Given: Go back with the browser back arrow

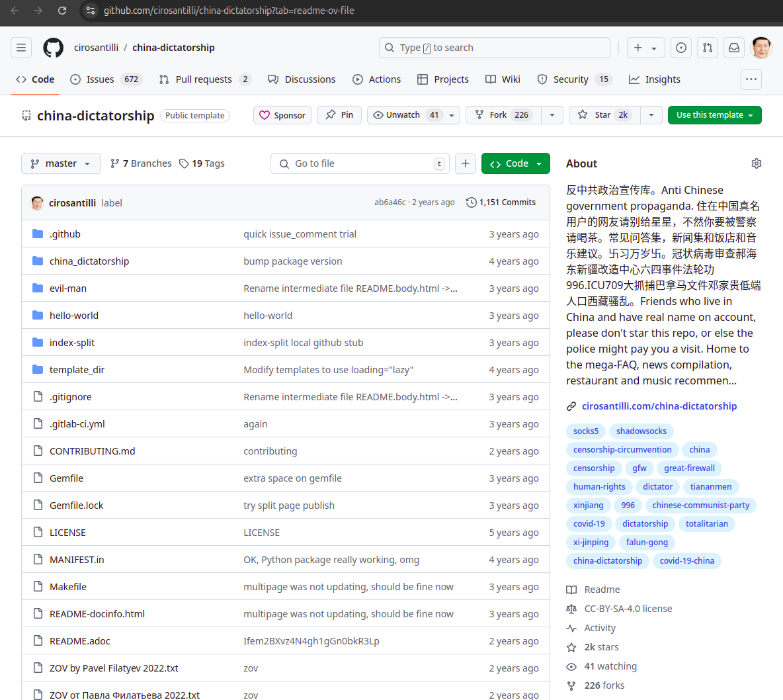Looking at the screenshot, I should [15, 11].
